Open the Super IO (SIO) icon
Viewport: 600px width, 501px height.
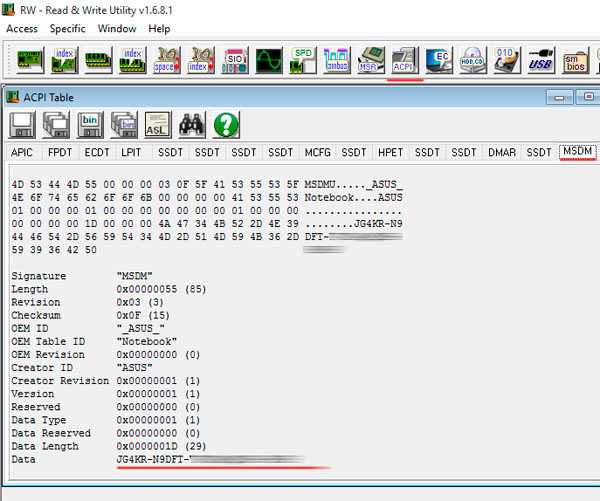coord(234,61)
